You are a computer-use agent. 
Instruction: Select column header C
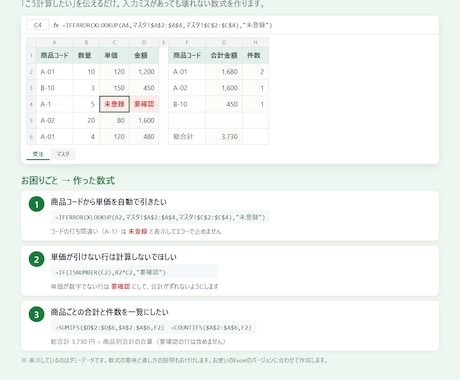click(x=114, y=42)
